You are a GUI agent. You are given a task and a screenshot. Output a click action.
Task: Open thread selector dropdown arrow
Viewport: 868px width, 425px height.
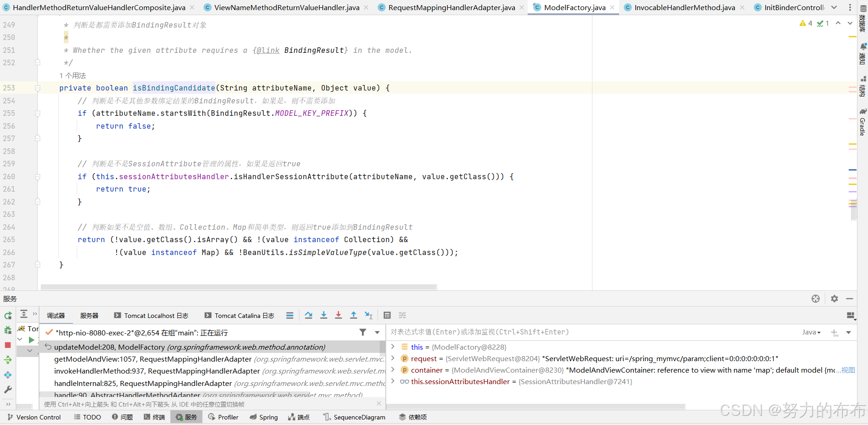click(377, 332)
